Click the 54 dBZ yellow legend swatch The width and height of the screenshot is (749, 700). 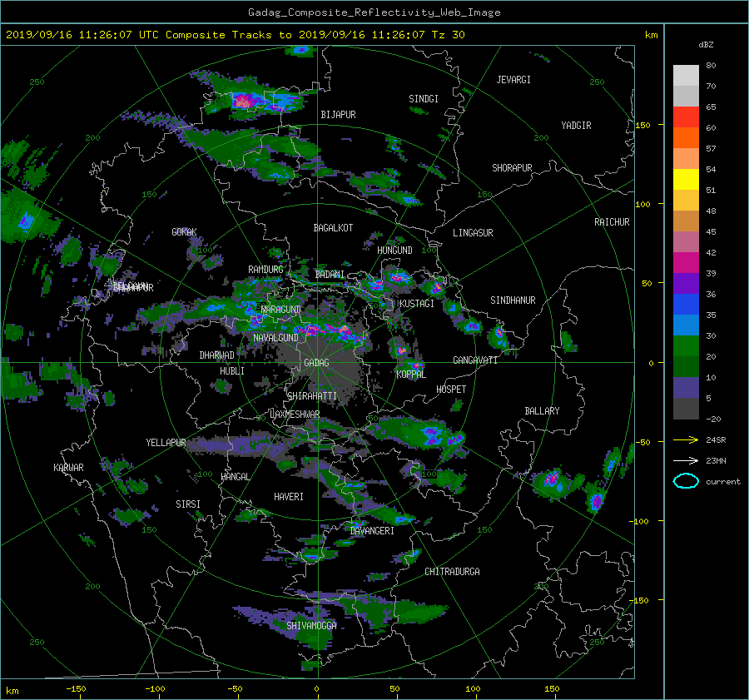(686, 180)
